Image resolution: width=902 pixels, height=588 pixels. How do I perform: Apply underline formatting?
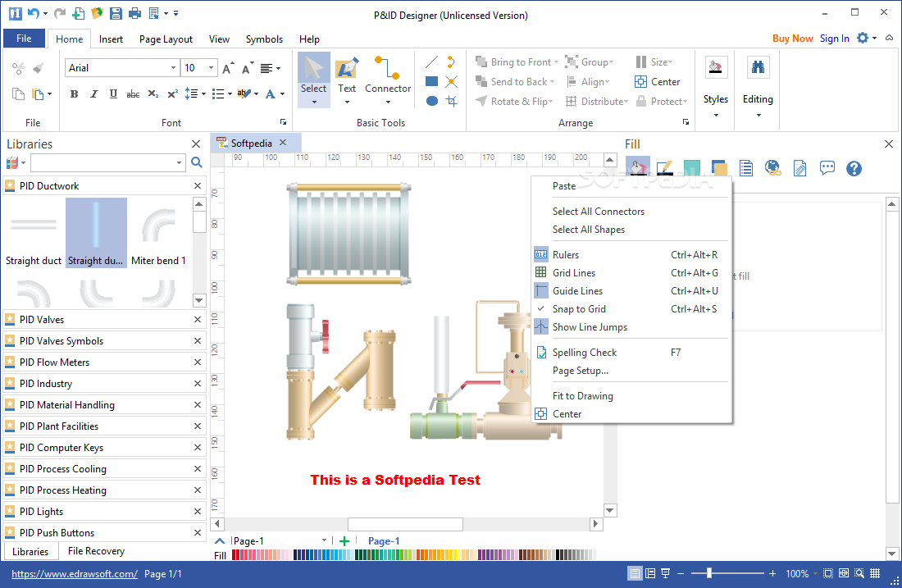point(113,93)
